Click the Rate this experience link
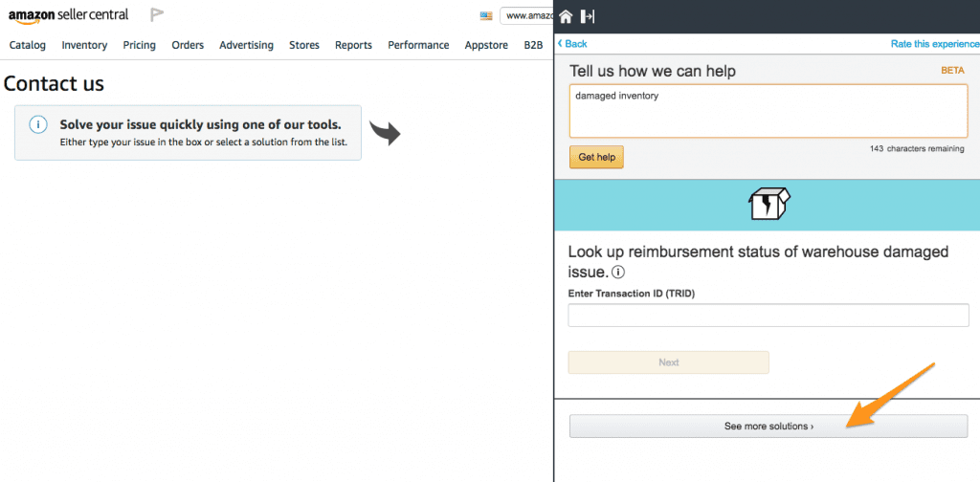Image resolution: width=980 pixels, height=482 pixels. 934,44
